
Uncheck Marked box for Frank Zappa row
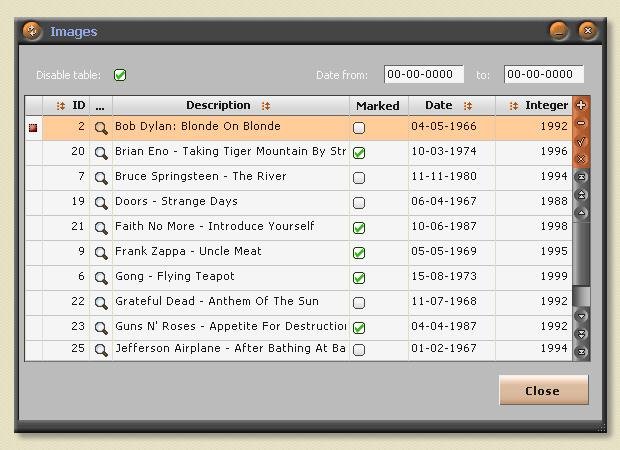pos(359,253)
